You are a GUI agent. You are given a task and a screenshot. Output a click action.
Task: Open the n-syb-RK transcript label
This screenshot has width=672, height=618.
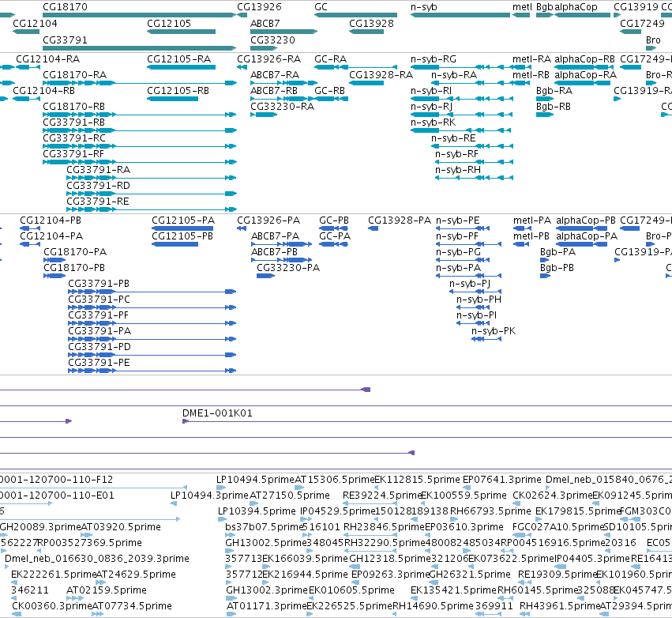coord(433,122)
